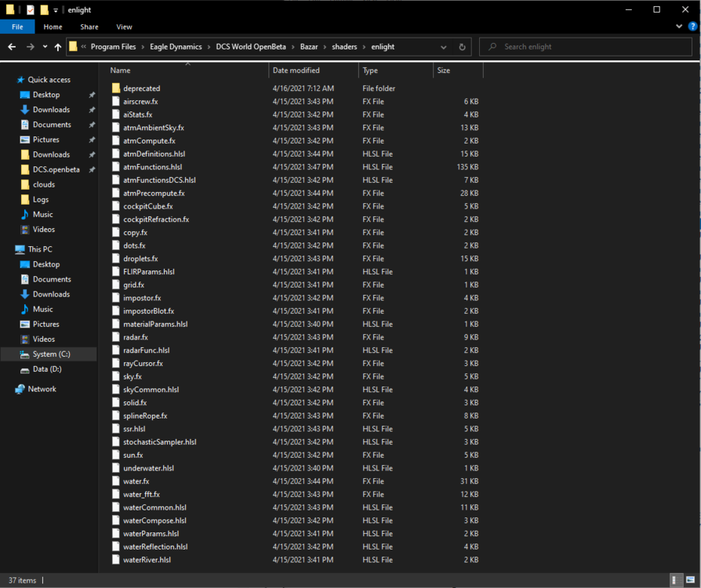Image resolution: width=701 pixels, height=588 pixels.
Task: Open the Share ribbon tab
Action: click(89, 27)
